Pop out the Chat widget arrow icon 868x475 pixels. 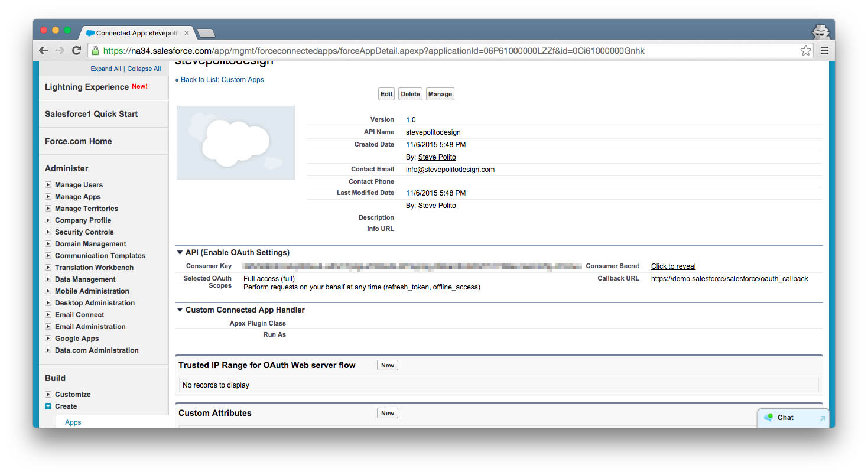click(x=822, y=418)
